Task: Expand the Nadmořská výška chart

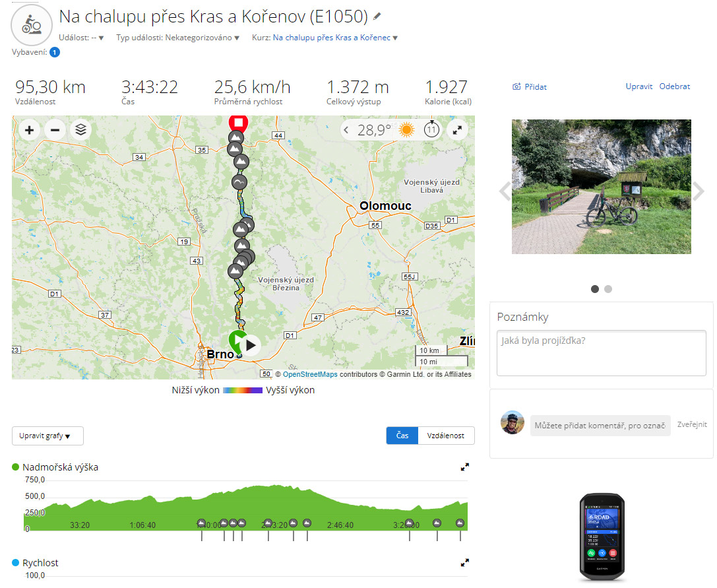Action: [464, 467]
